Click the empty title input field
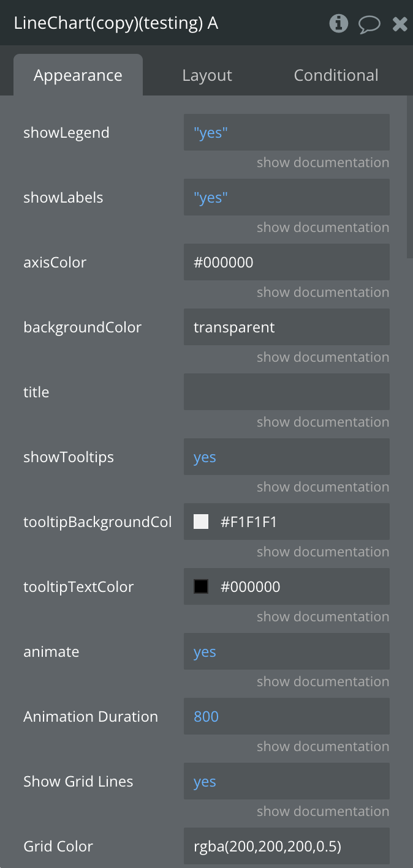The image size is (413, 868). pos(286,392)
